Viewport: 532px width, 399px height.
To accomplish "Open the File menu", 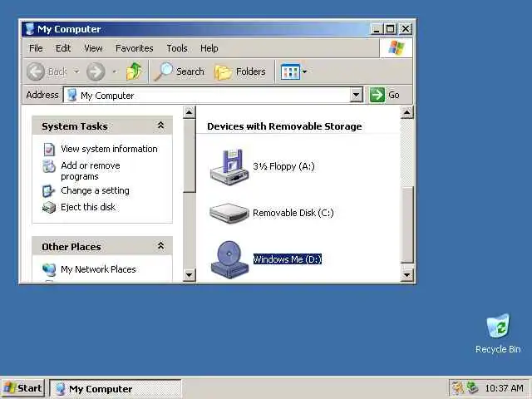I will pyautogui.click(x=36, y=48).
